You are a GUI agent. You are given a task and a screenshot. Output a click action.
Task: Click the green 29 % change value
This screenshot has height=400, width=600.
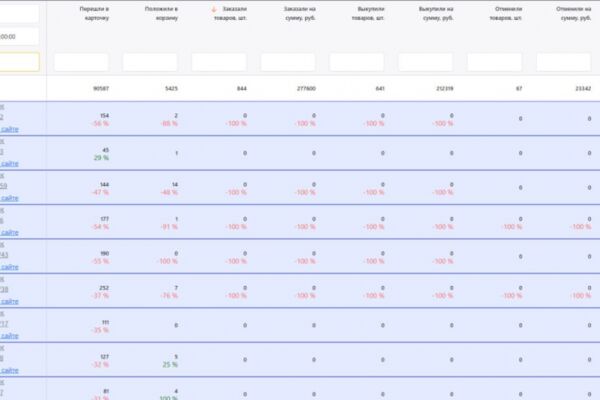tap(101, 158)
